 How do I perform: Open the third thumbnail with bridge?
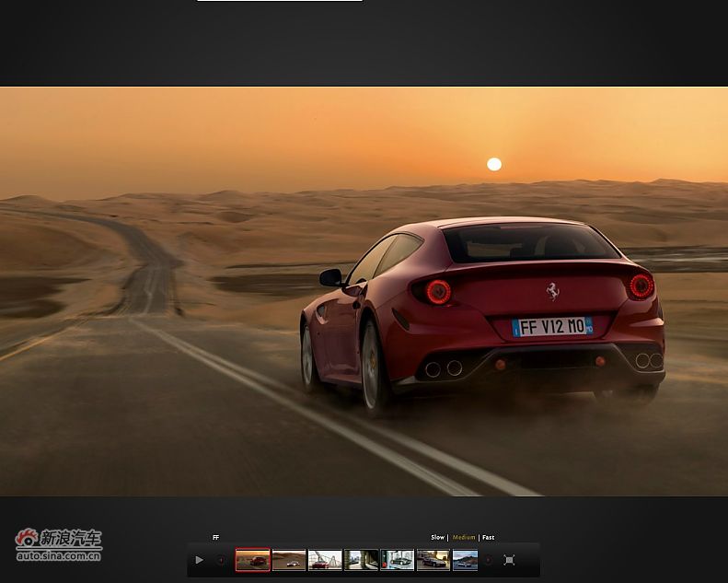[x=325, y=560]
